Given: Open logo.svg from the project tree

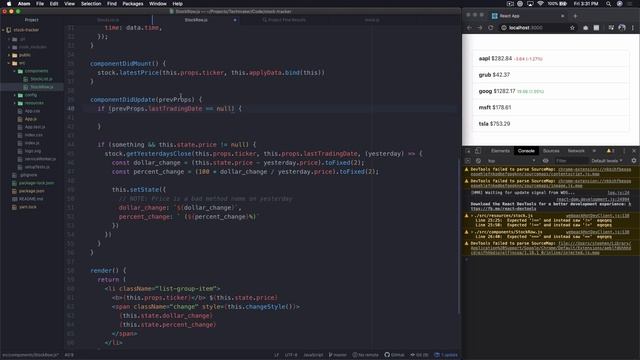Looking at the screenshot, I should tap(29, 151).
